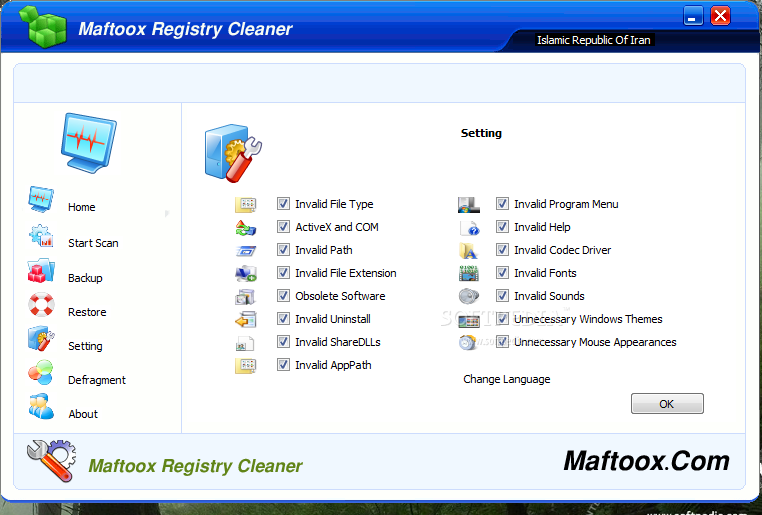This screenshot has height=515, width=762.
Task: Click the icon beside Invalid AppPath
Action: tap(246, 365)
